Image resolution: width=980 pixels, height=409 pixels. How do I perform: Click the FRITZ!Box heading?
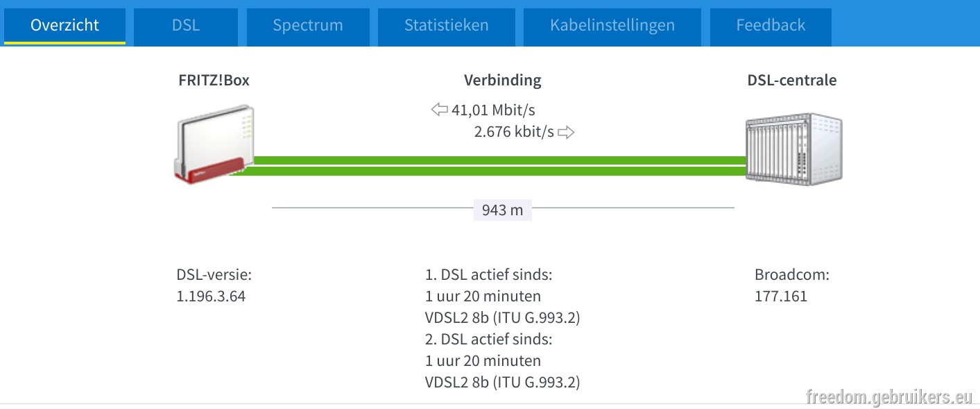coord(214,80)
